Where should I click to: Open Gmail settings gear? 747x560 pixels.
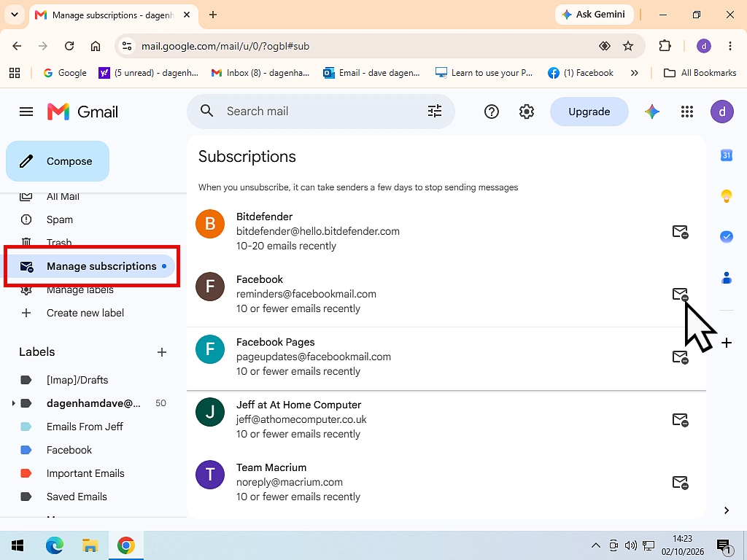tap(527, 112)
